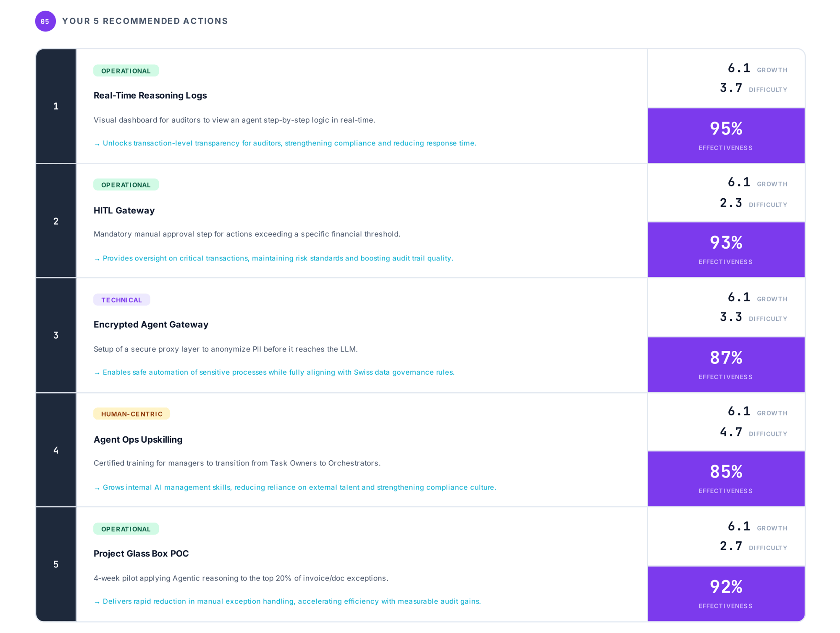
Task: Click the purple 05 section badge
Action: pos(45,21)
